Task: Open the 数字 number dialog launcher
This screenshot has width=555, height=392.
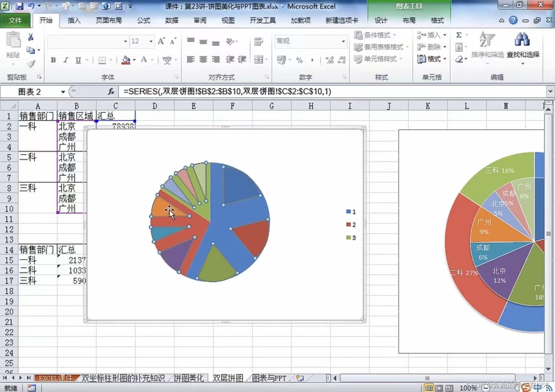Action: (x=344, y=77)
